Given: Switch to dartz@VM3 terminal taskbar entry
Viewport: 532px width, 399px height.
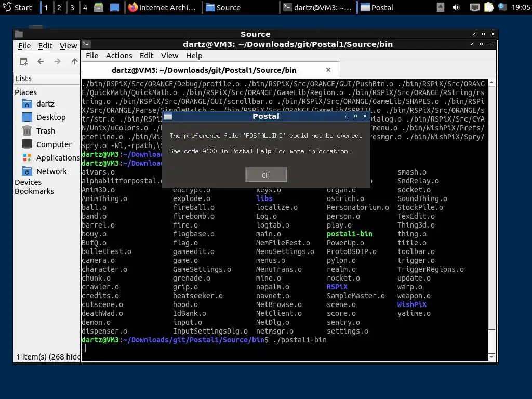Looking at the screenshot, I should [x=317, y=7].
